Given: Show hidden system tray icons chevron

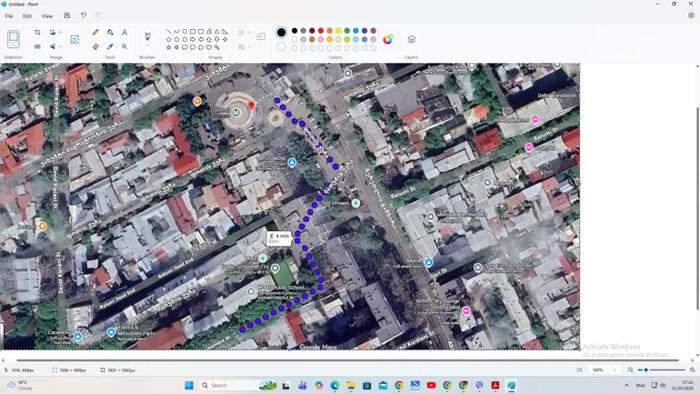Looking at the screenshot, I should coord(626,385).
